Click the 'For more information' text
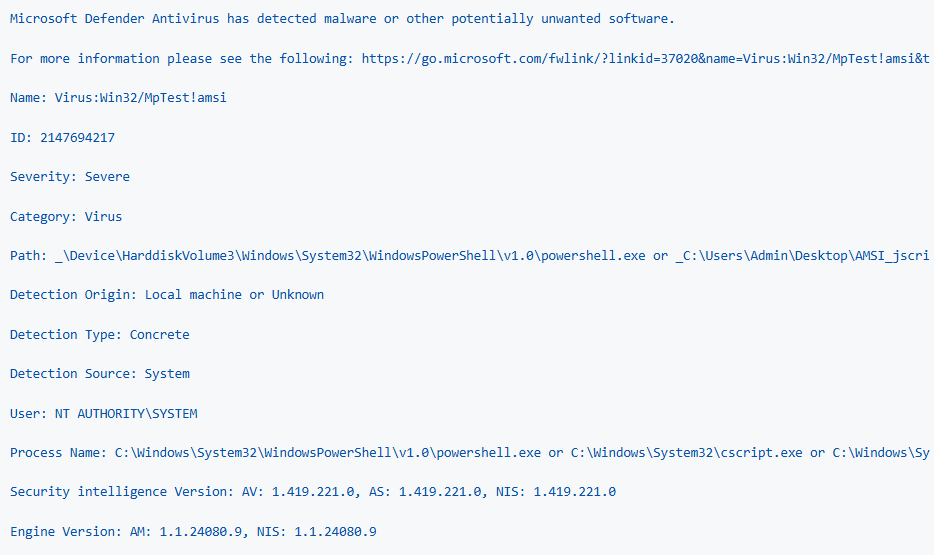934x555 pixels. [85, 58]
